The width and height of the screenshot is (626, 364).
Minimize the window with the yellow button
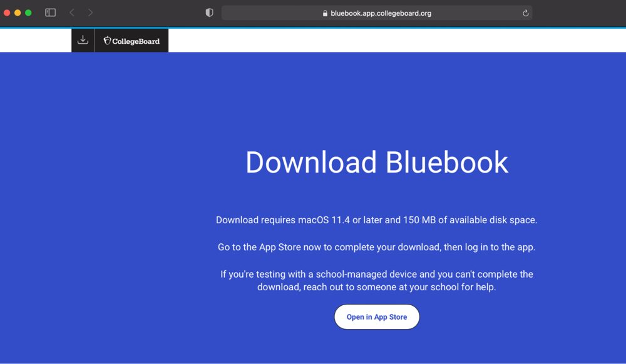(x=18, y=11)
